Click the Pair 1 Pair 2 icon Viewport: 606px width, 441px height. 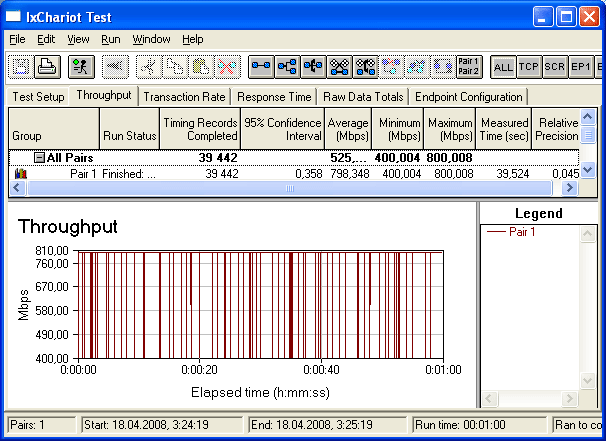click(x=469, y=66)
